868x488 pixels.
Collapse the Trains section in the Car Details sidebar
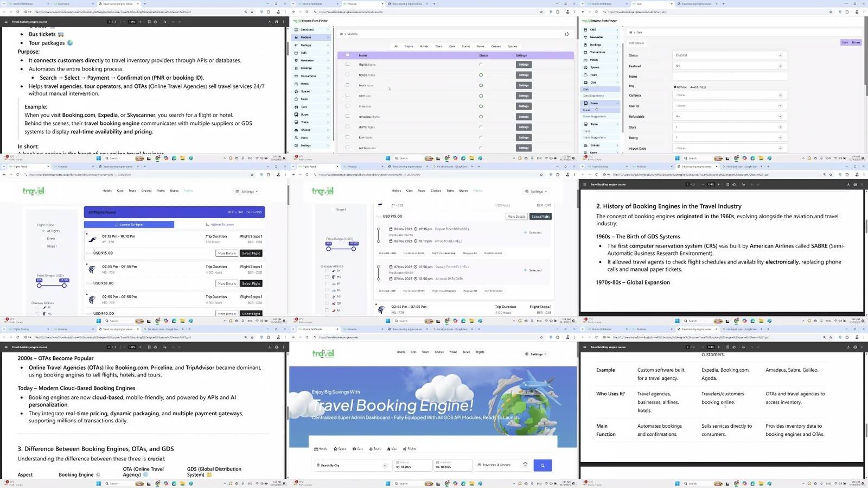coord(617,124)
